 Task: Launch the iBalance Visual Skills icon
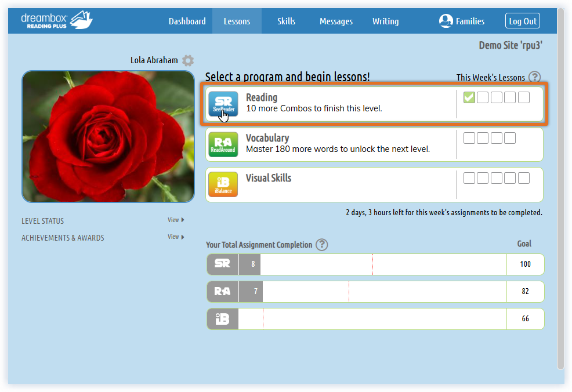tap(223, 184)
